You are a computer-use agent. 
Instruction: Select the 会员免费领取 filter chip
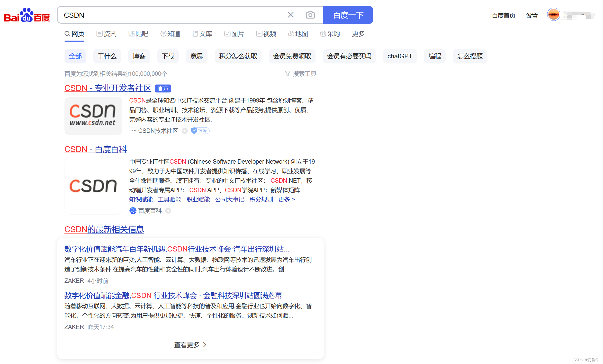(292, 56)
